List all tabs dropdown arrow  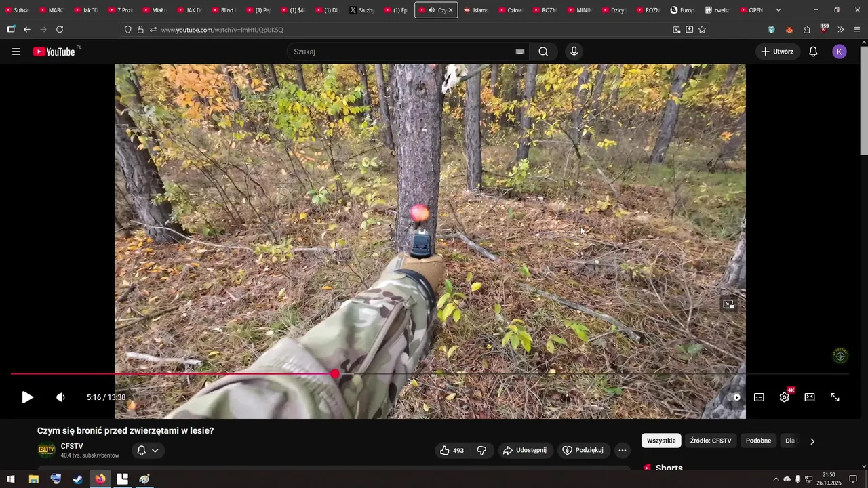[x=778, y=10]
